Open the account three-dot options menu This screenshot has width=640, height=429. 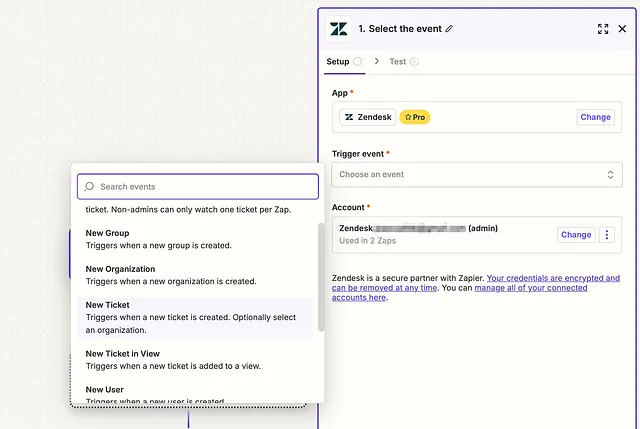pyautogui.click(x=607, y=235)
